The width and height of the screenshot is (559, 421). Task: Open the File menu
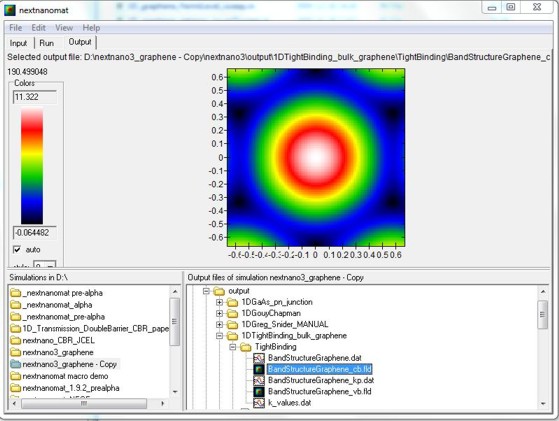pyautogui.click(x=15, y=28)
